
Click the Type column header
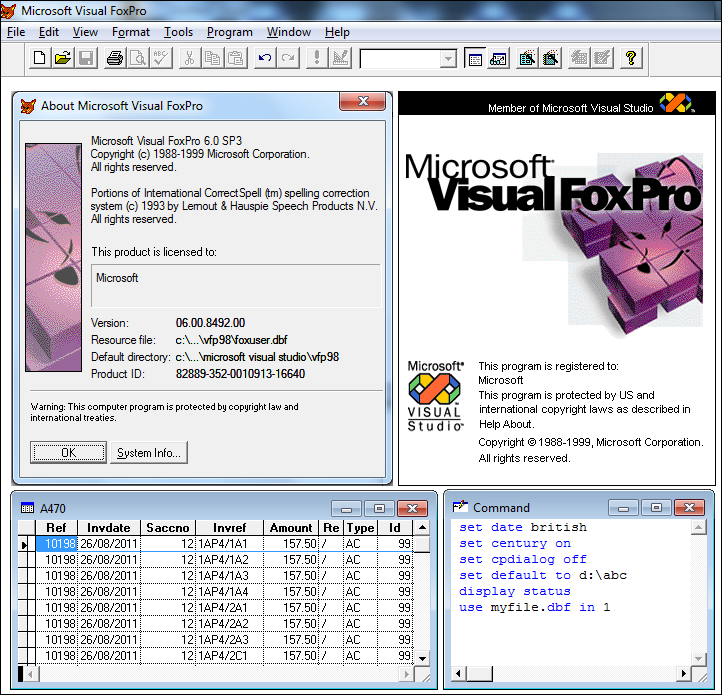[x=361, y=528]
